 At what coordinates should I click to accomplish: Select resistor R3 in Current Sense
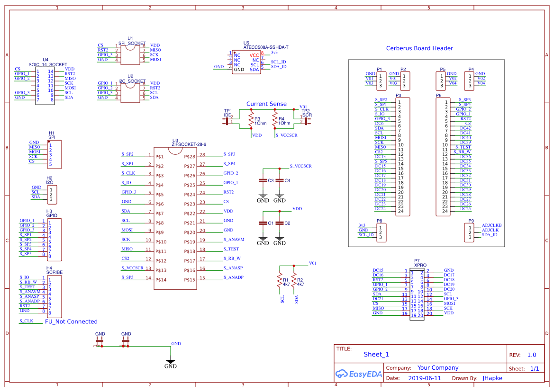tap(251, 120)
